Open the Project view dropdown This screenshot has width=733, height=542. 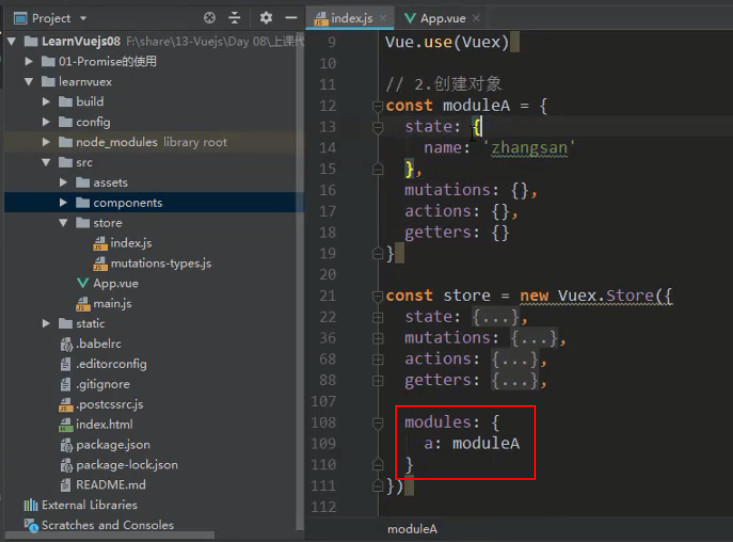point(83,18)
